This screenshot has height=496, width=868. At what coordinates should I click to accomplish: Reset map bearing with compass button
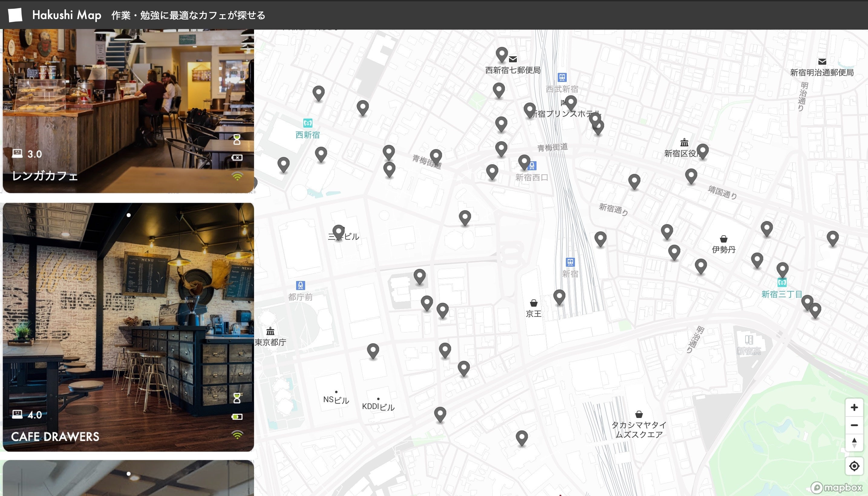pyautogui.click(x=854, y=443)
